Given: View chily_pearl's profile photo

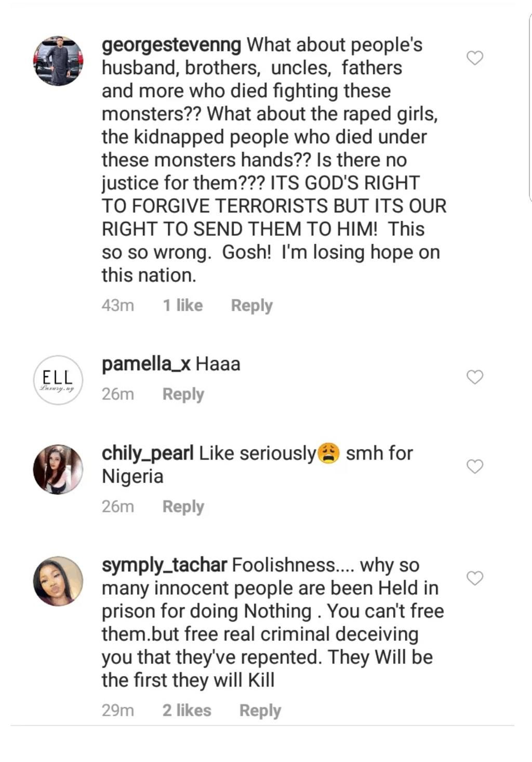Looking at the screenshot, I should click(58, 469).
